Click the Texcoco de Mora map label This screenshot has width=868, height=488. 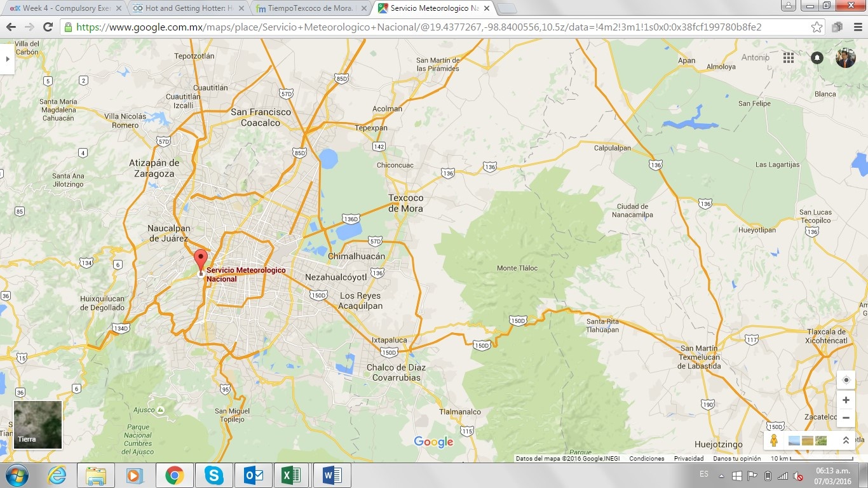[405, 203]
